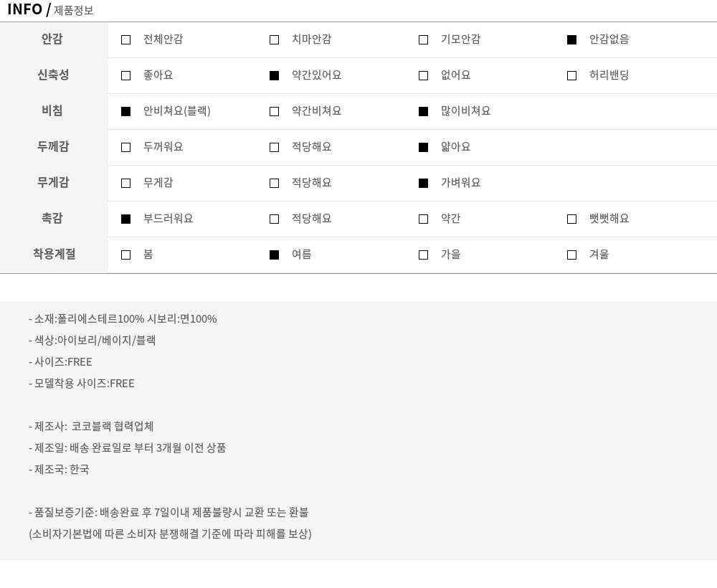Uncheck the 많이비쳐요 checkbox
Screen dimensions: 717x588
(x=423, y=111)
